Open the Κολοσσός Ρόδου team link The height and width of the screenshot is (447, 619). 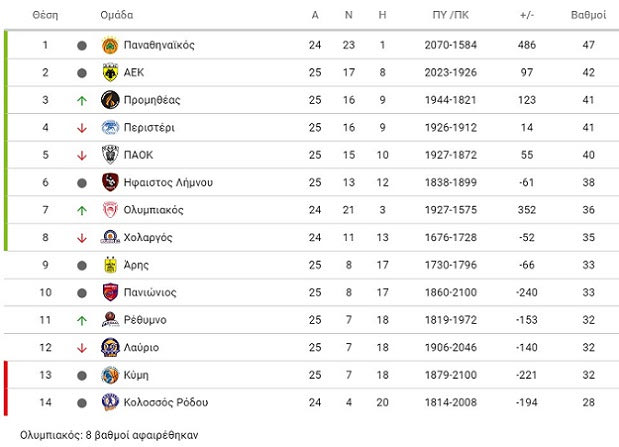tap(166, 402)
